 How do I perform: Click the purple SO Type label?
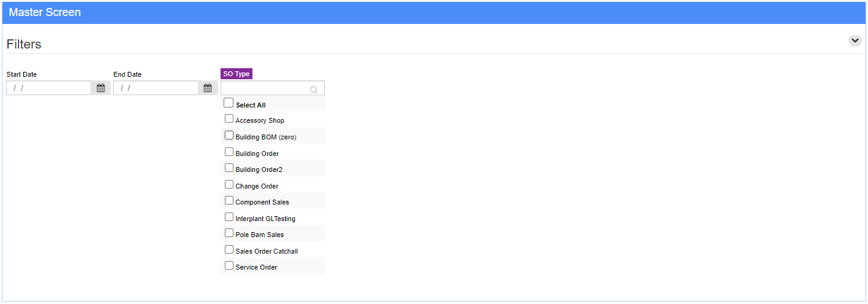point(237,74)
